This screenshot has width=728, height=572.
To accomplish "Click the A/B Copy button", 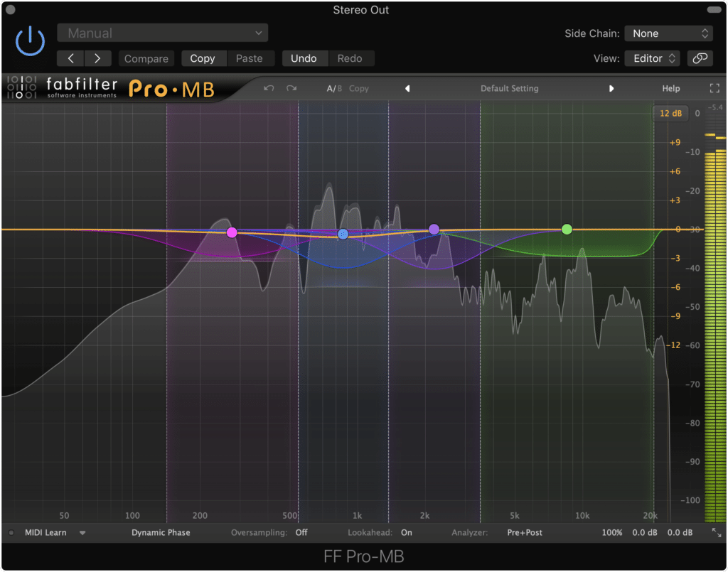I will 358,88.
